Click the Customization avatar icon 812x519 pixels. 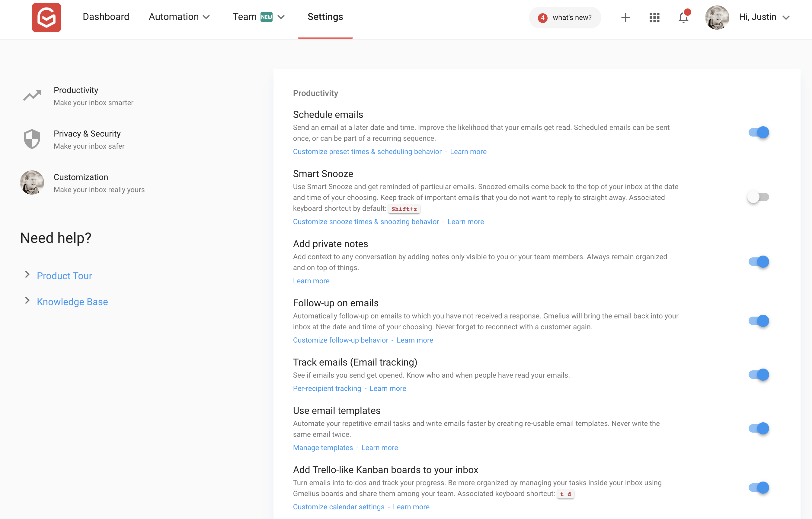coord(32,182)
